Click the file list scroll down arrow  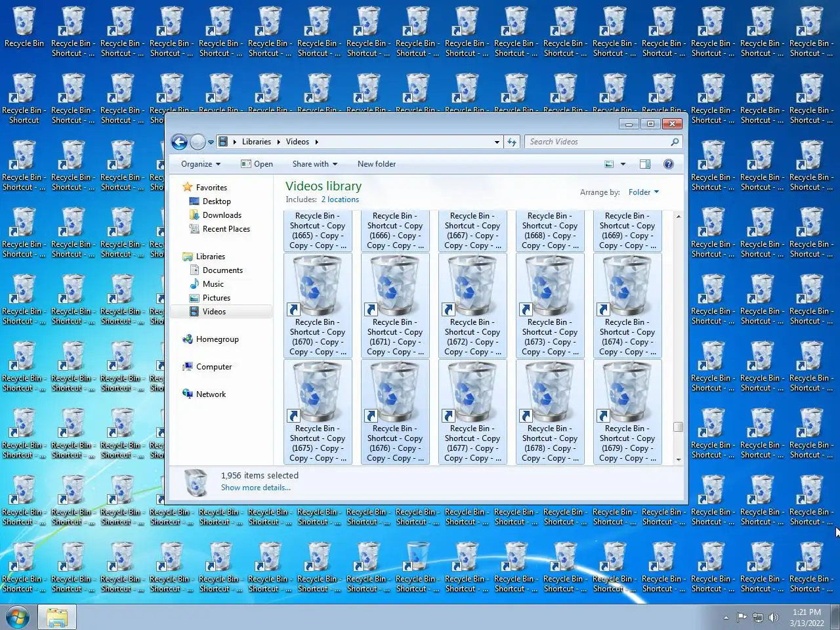click(678, 459)
